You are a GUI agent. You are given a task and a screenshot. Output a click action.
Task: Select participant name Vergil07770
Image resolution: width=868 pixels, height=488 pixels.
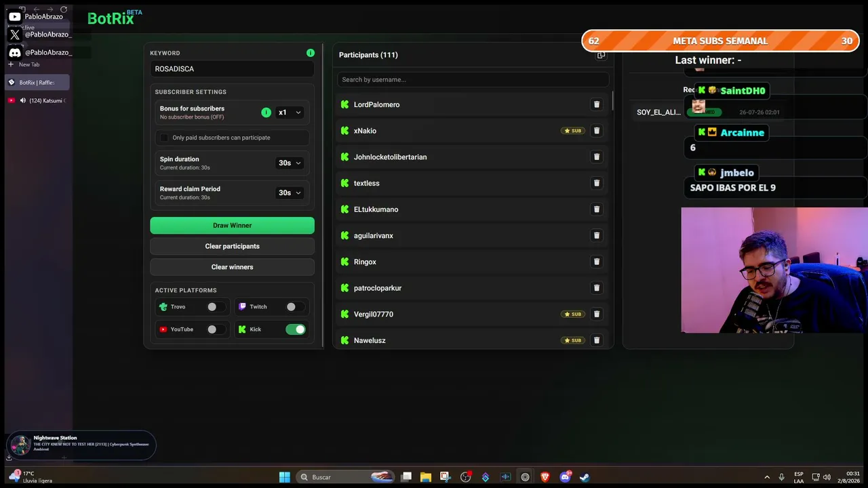(x=373, y=314)
